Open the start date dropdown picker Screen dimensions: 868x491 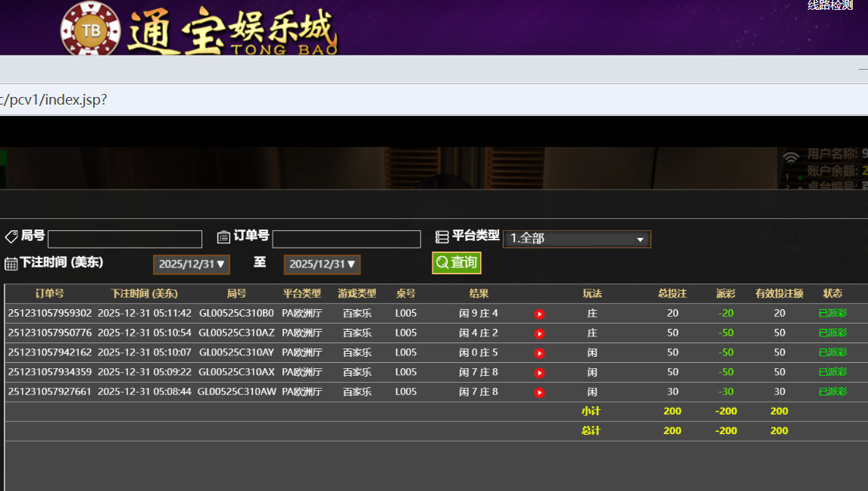coord(191,264)
